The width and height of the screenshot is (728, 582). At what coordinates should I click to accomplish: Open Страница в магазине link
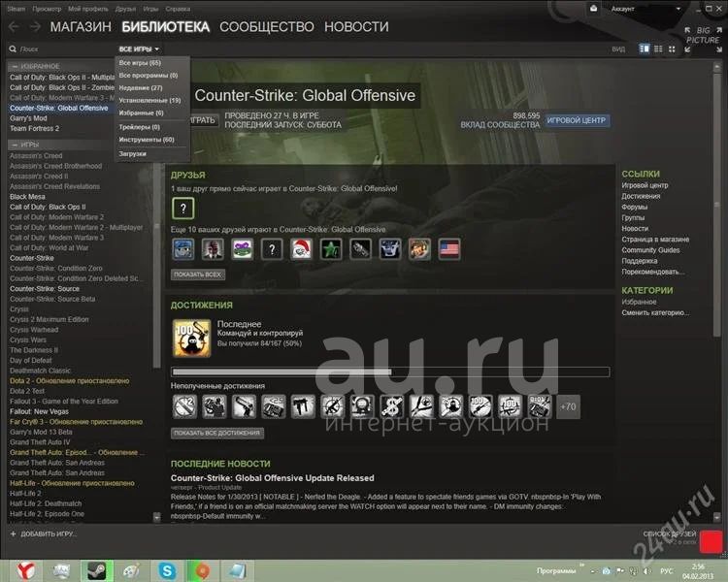click(x=655, y=239)
